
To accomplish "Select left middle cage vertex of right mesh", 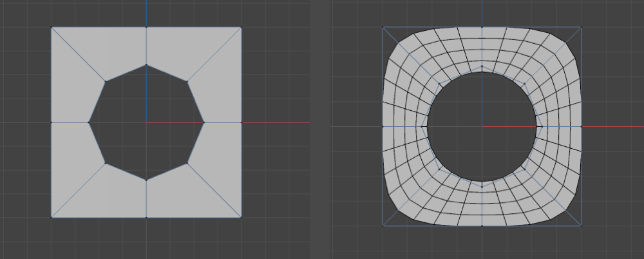I will tap(383, 126).
